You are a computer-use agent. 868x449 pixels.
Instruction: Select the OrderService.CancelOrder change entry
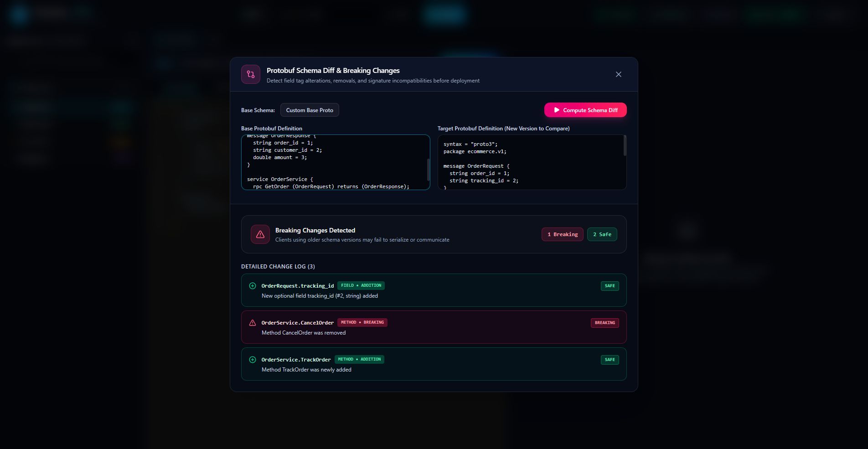(x=434, y=327)
